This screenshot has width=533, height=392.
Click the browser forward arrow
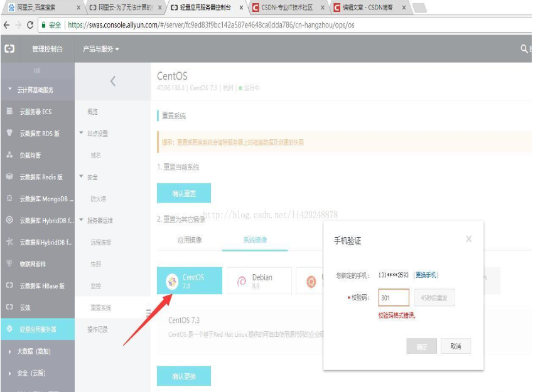[18, 25]
